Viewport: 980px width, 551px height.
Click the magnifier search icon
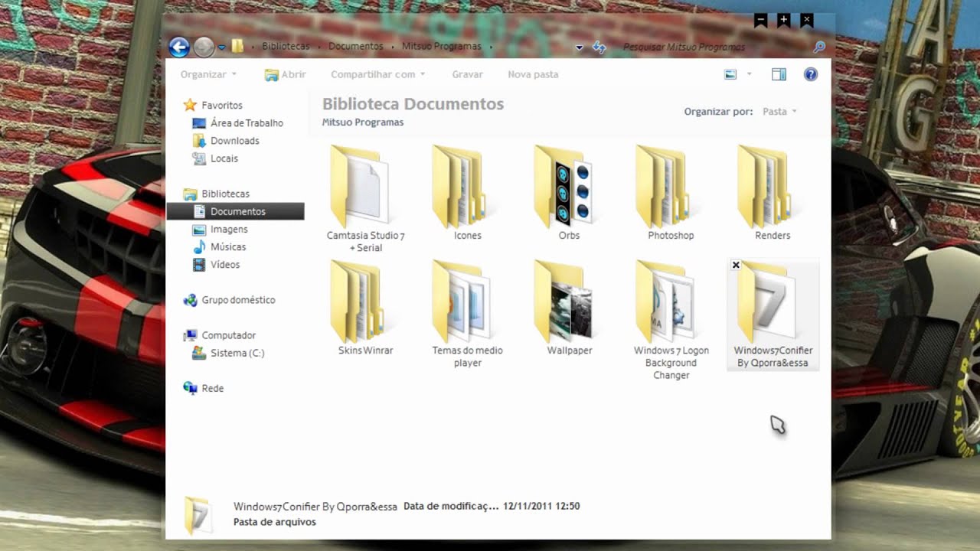tap(819, 47)
